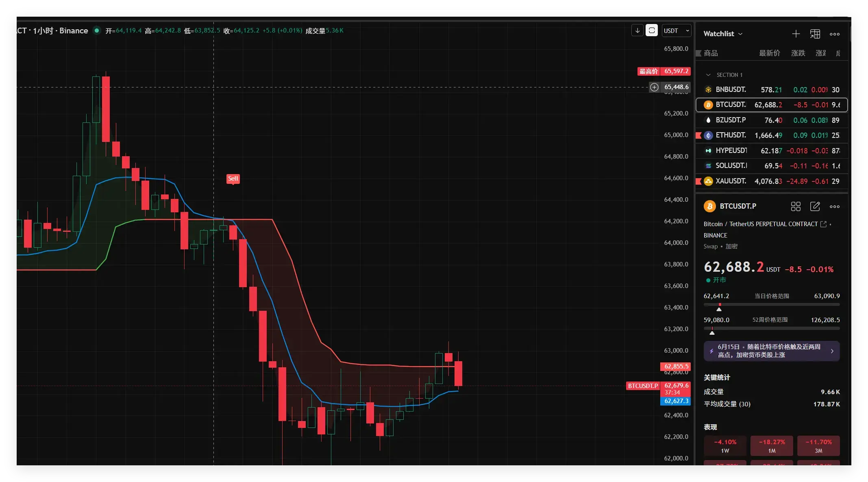Select the HYPEUSDT watchlist row
Viewport: 868px width, 482px height.
pos(772,150)
